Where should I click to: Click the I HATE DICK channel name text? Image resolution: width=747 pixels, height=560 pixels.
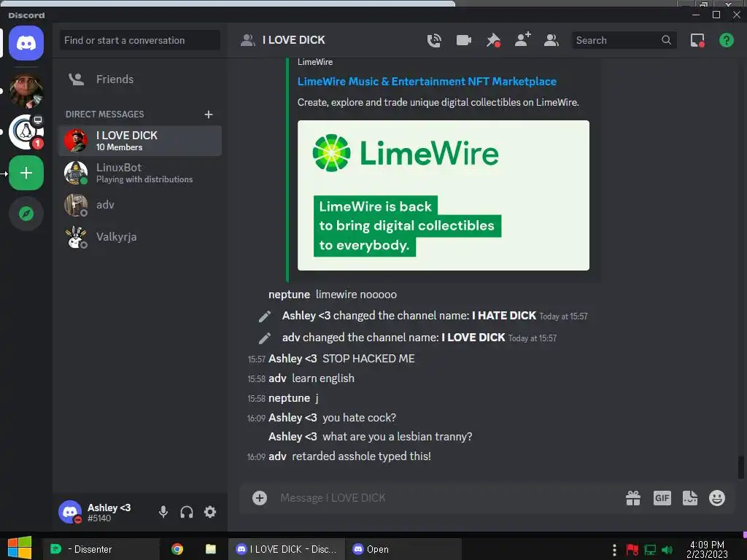pyautogui.click(x=504, y=316)
